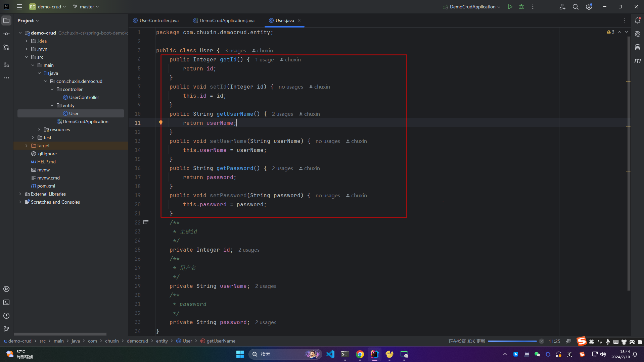Cancel the JDK update check
This screenshot has height=362, width=644.
542,341
